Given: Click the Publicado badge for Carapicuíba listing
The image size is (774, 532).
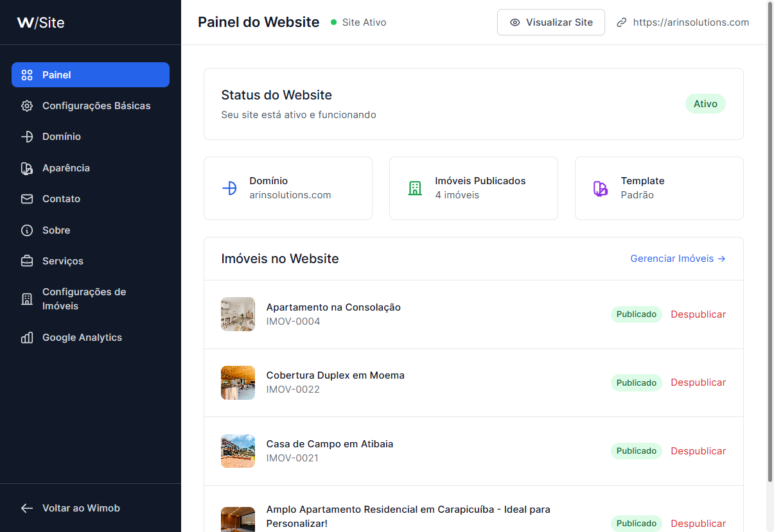Looking at the screenshot, I should pos(637,524).
